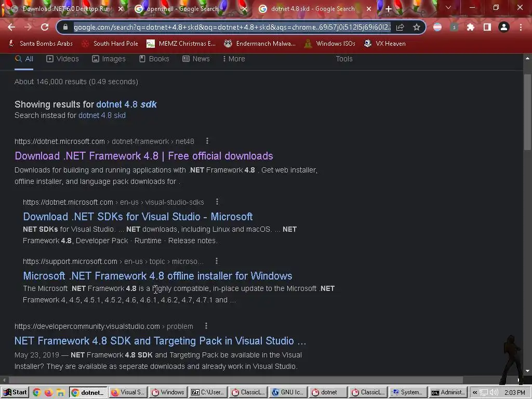Open three-dot options for visual-studio-sdks result

(x=217, y=202)
